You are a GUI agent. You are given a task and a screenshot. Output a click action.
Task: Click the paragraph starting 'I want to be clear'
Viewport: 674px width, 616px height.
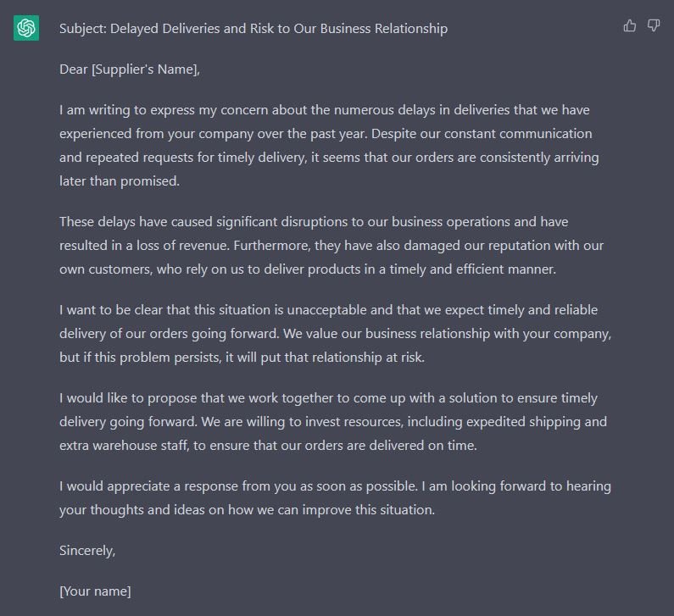[x=336, y=334]
